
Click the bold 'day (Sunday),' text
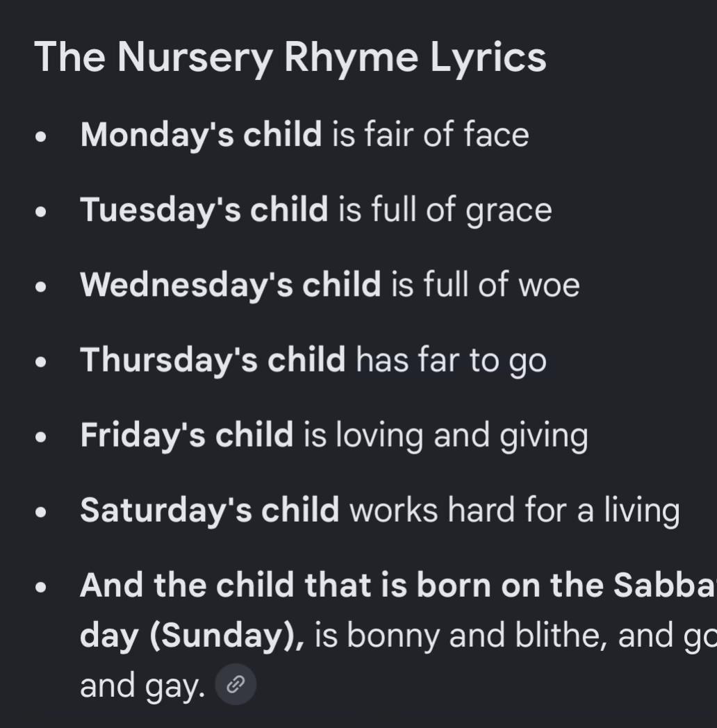(192, 636)
